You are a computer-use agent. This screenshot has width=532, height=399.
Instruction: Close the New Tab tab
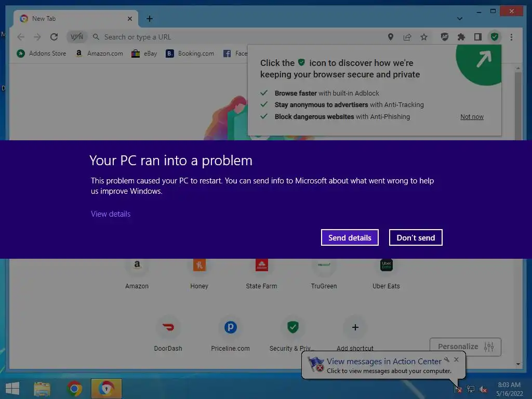[129, 19]
